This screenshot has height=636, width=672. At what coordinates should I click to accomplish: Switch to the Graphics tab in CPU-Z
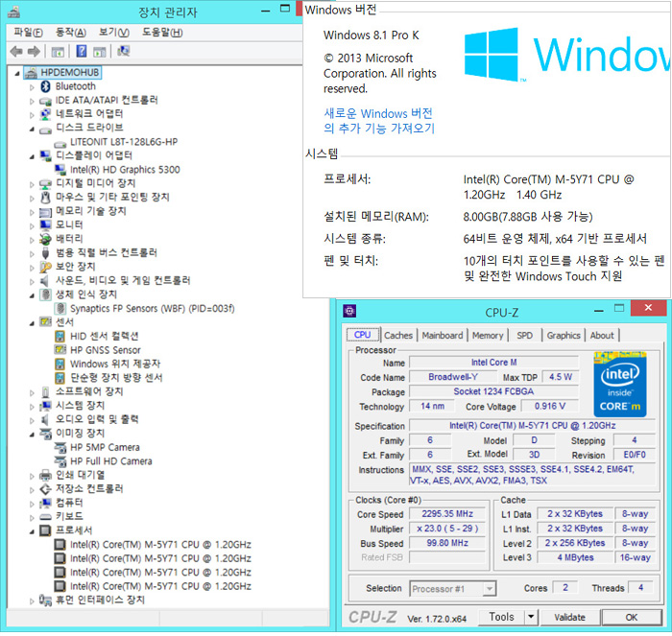564,336
